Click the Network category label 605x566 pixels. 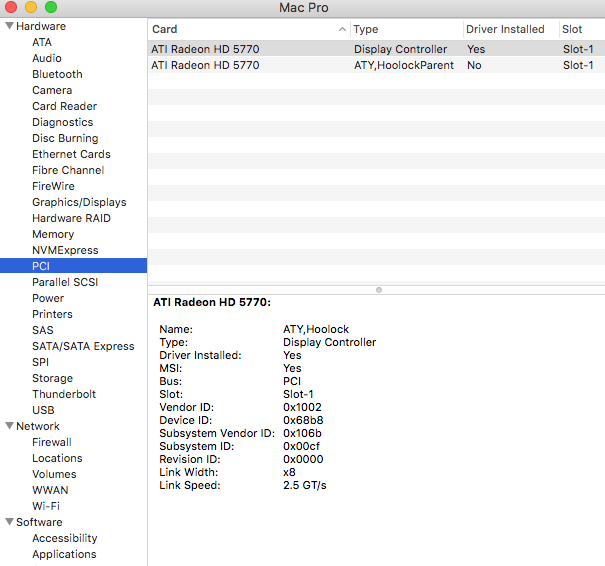[38, 426]
